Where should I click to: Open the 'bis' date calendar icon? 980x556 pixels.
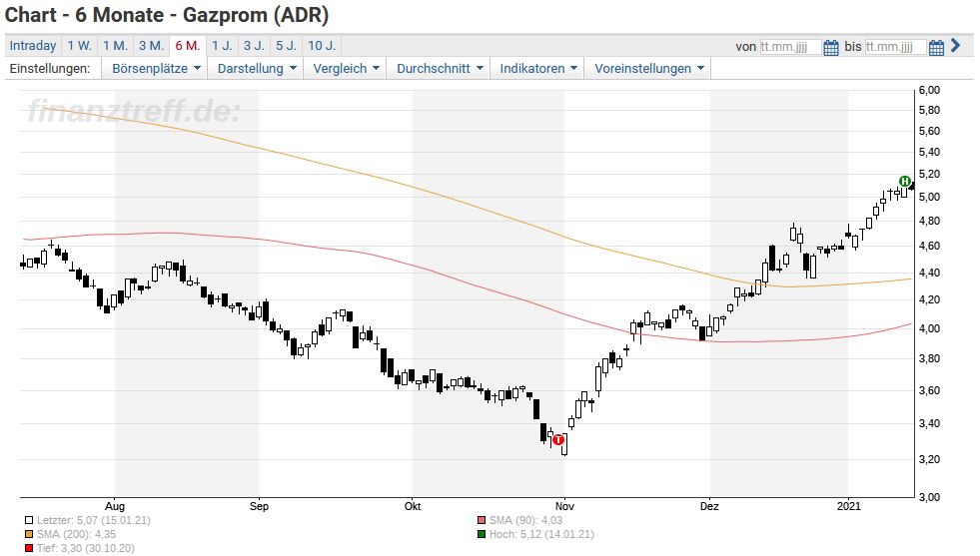936,47
